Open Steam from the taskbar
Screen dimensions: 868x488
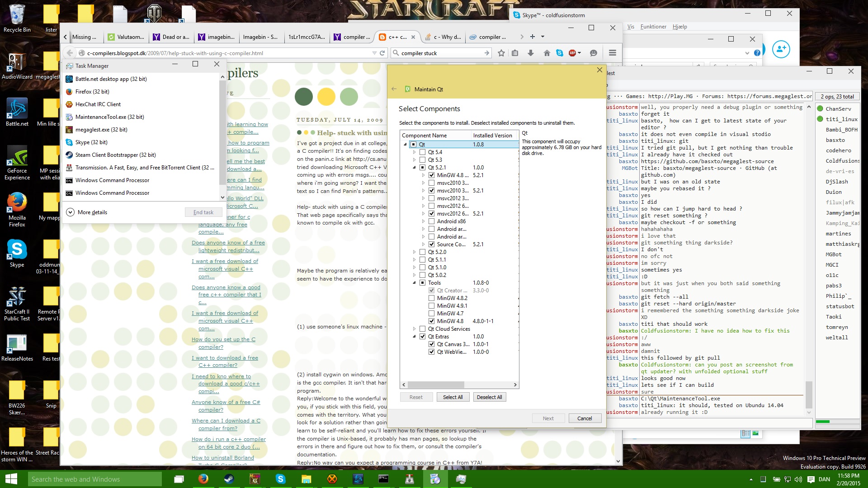click(x=229, y=479)
